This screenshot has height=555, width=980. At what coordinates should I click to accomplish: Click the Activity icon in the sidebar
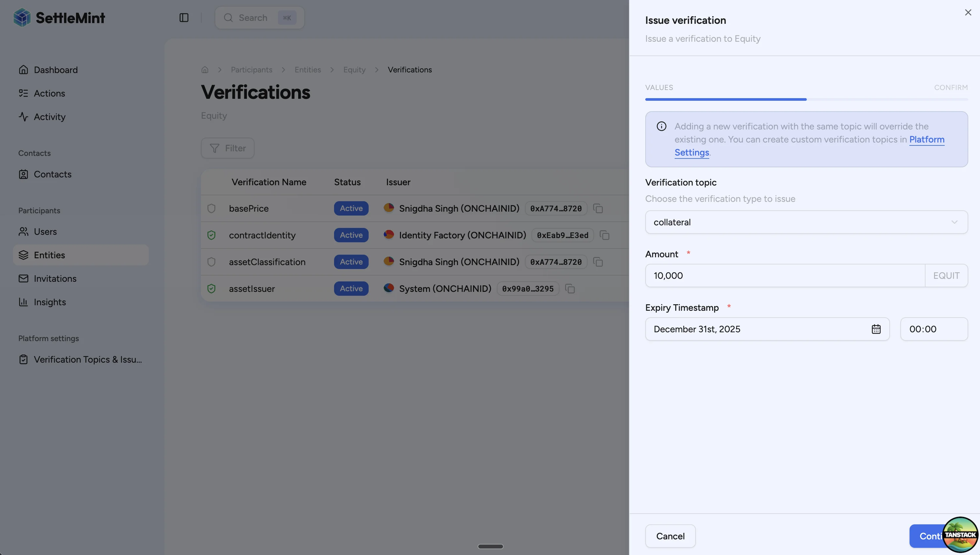point(23,117)
